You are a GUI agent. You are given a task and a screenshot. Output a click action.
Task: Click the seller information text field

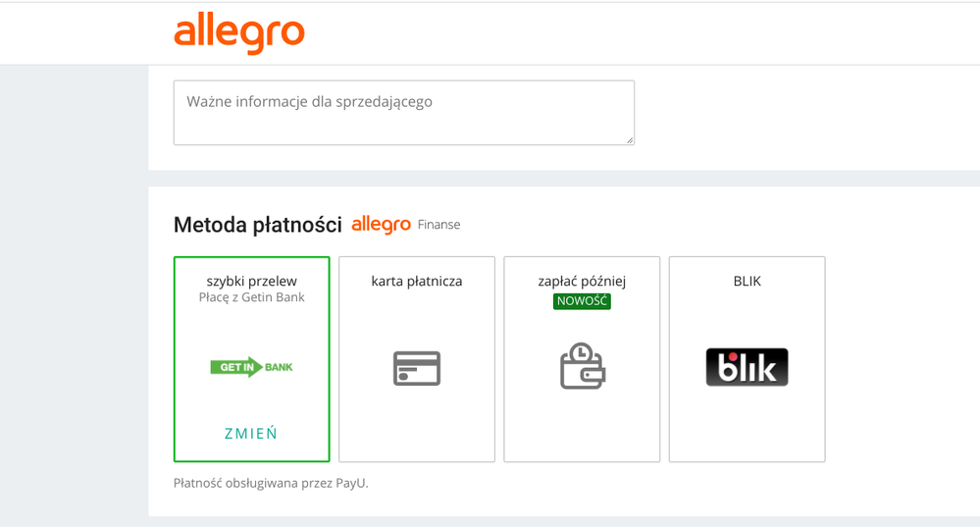404,113
